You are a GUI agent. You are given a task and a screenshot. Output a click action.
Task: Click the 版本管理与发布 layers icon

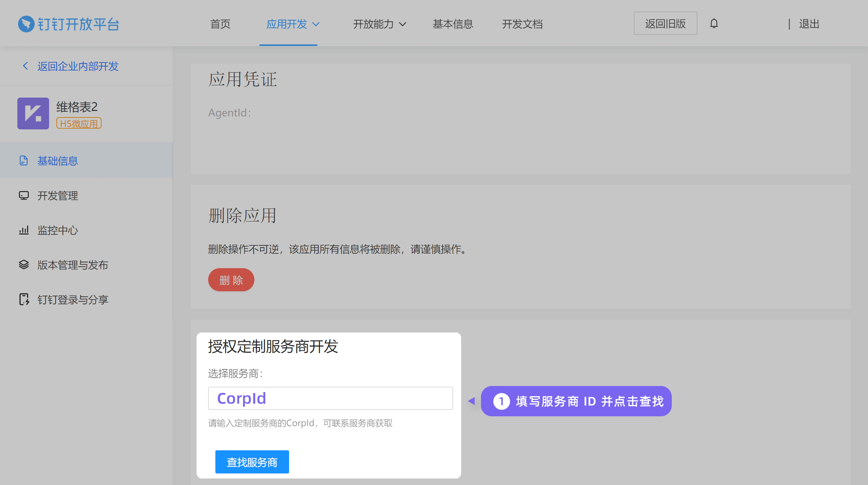point(23,265)
